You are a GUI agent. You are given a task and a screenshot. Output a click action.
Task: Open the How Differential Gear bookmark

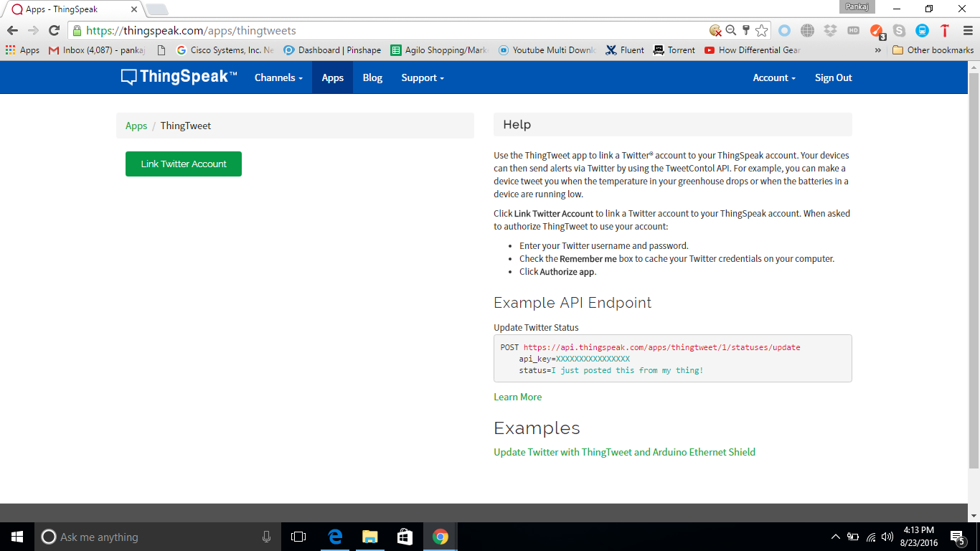[753, 50]
